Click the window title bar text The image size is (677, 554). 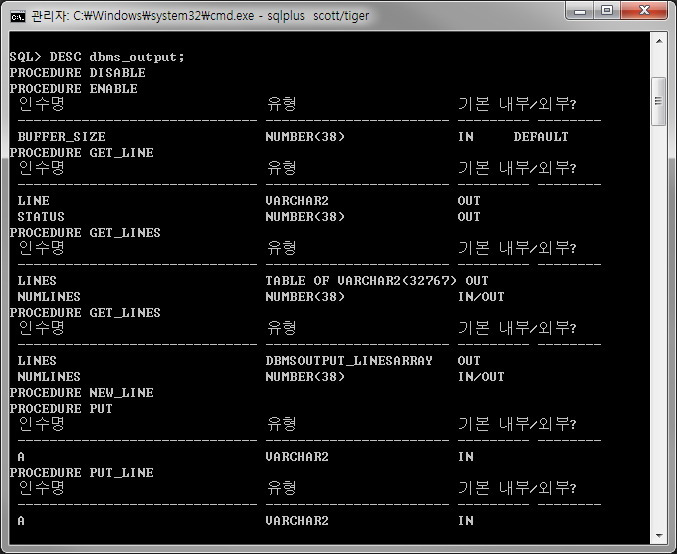point(200,16)
